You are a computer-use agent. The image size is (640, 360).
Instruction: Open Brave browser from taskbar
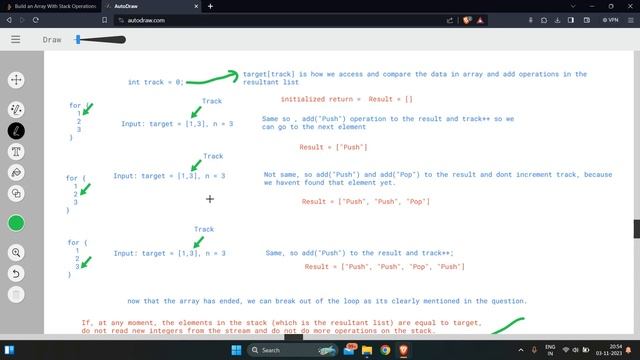(x=403, y=350)
